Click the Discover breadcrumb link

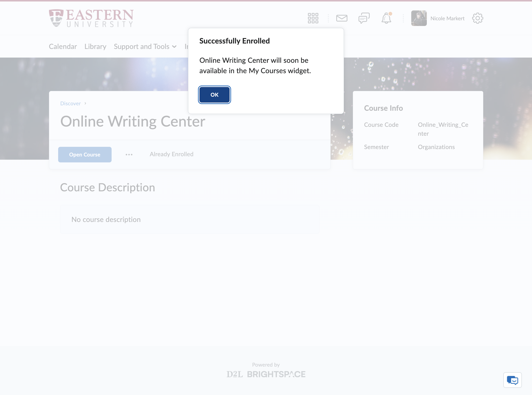tap(71, 103)
